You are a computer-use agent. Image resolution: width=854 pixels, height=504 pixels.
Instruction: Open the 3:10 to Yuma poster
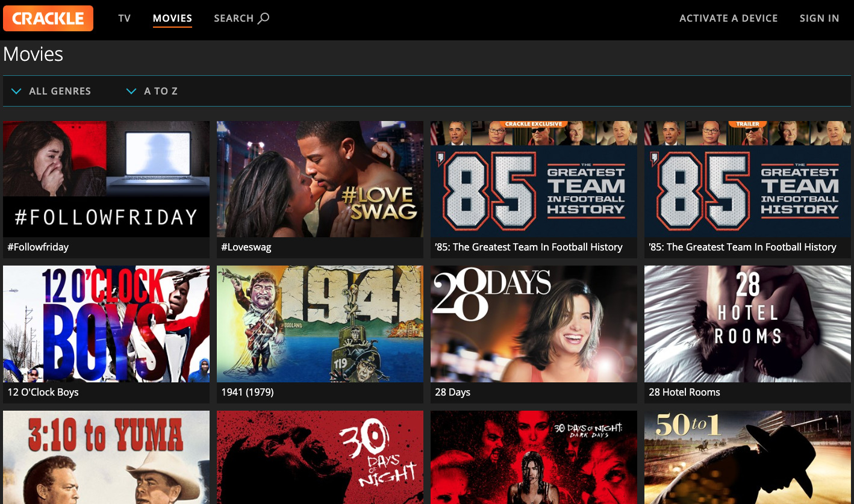106,458
